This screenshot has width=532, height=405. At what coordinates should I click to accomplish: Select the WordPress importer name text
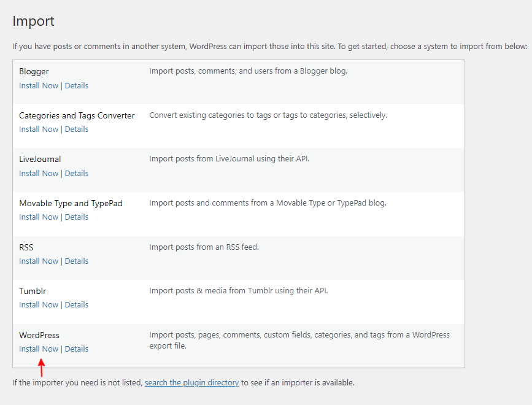39,335
